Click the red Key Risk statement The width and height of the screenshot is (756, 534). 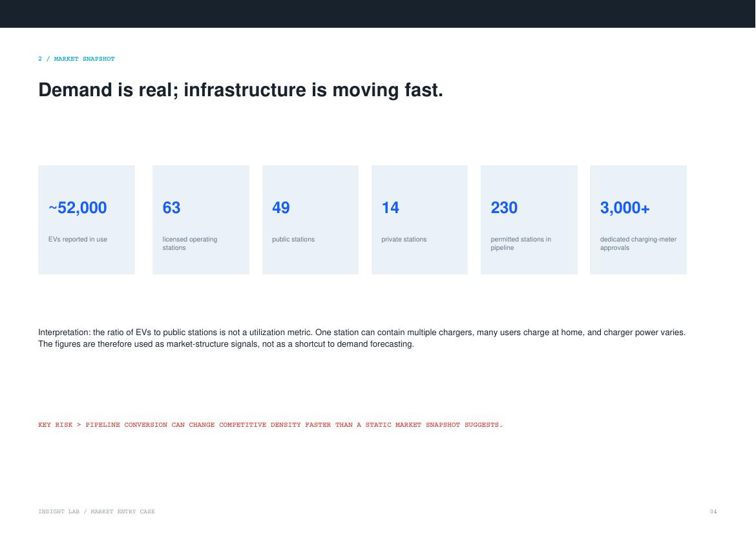[x=271, y=425]
